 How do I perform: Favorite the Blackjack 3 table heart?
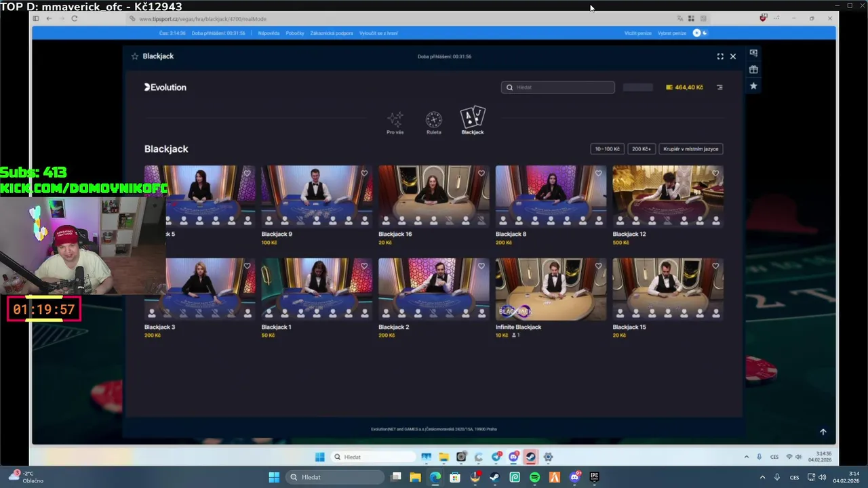247,266
